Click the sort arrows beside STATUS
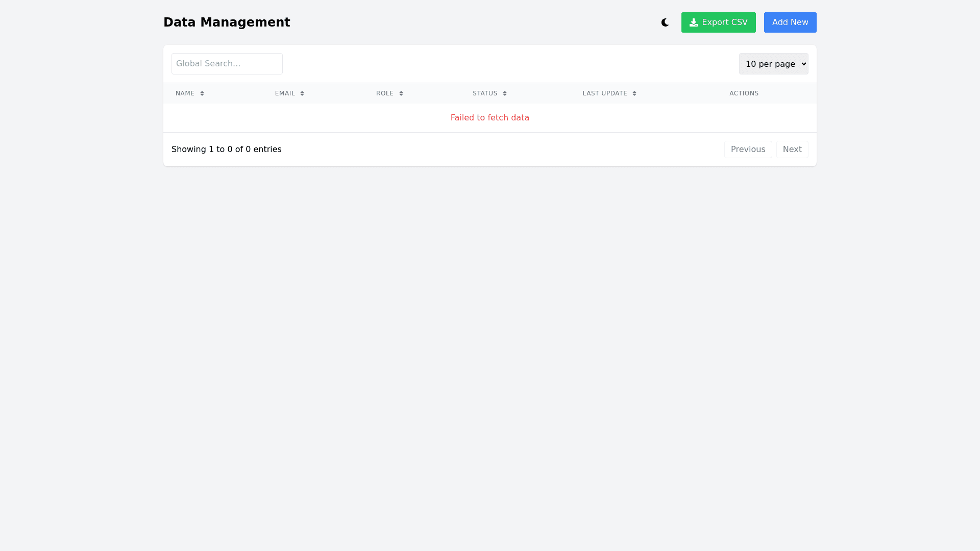980x551 pixels. (x=505, y=93)
